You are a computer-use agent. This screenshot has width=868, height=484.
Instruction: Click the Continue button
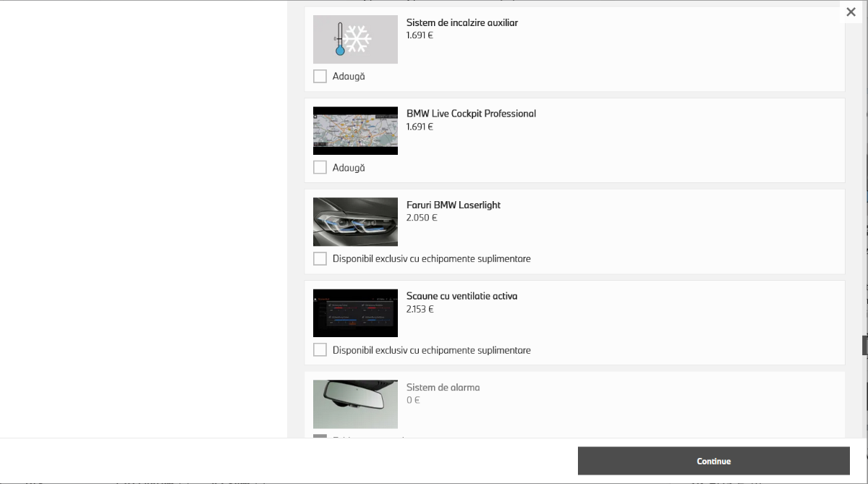pyautogui.click(x=713, y=461)
